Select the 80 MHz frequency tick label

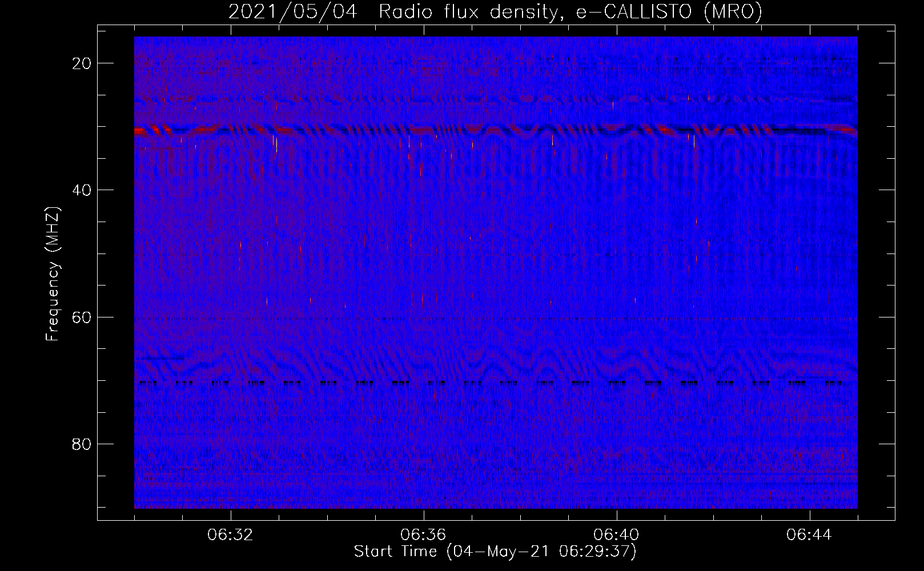click(x=82, y=444)
